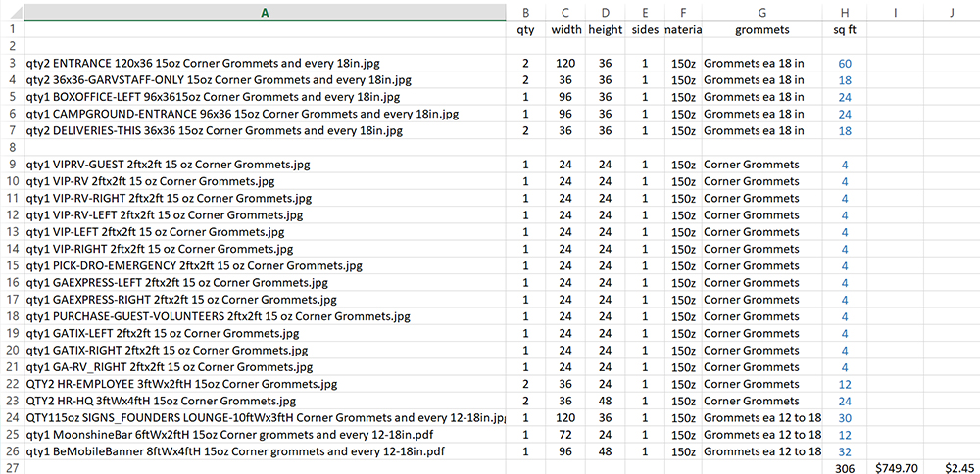Image resolution: width=980 pixels, height=474 pixels.
Task: Select row 8 header number
Action: (12, 147)
